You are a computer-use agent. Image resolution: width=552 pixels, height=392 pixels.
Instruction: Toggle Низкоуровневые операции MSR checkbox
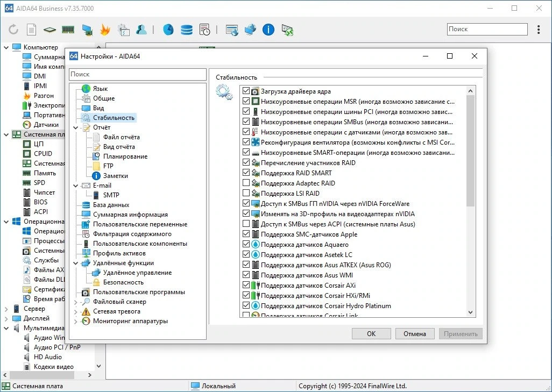246,101
